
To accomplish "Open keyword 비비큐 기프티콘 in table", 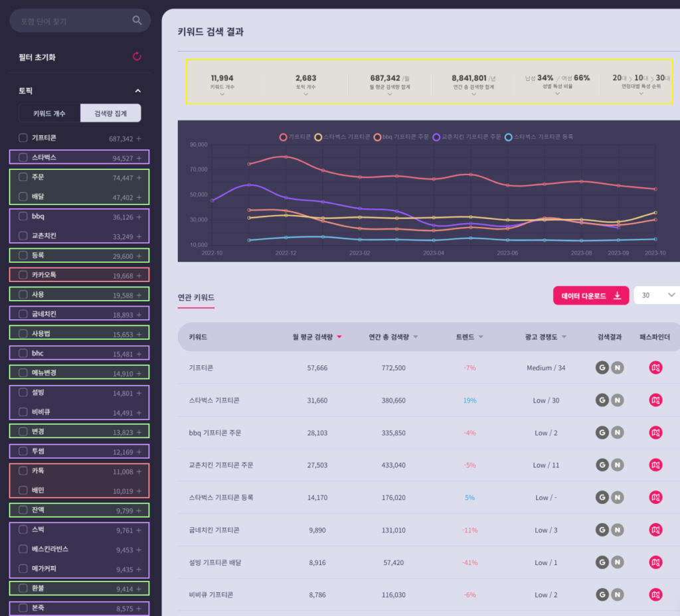I will 211,595.
